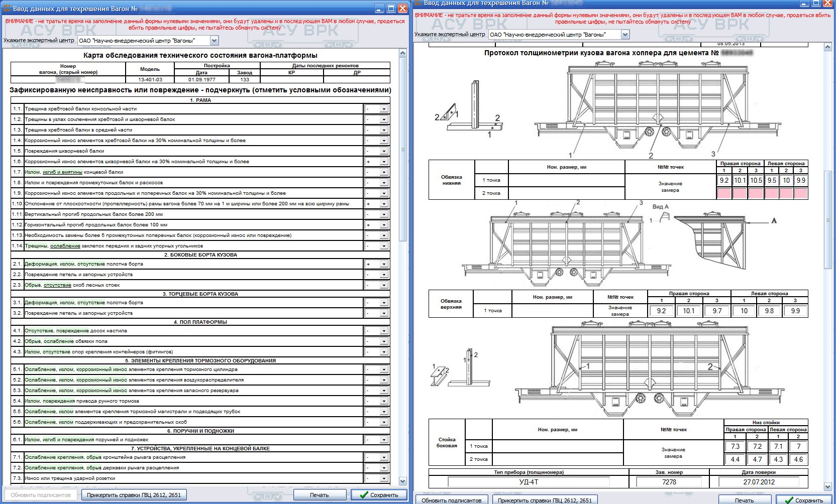Image resolution: width=836 pixels, height=504 pixels.
Task: Click left window title bar app icon
Action: (7, 9)
